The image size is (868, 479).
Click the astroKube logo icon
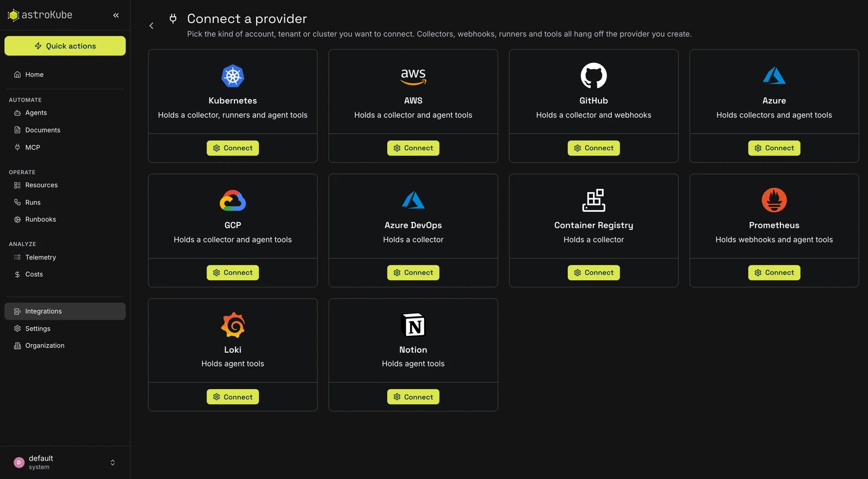pyautogui.click(x=13, y=15)
